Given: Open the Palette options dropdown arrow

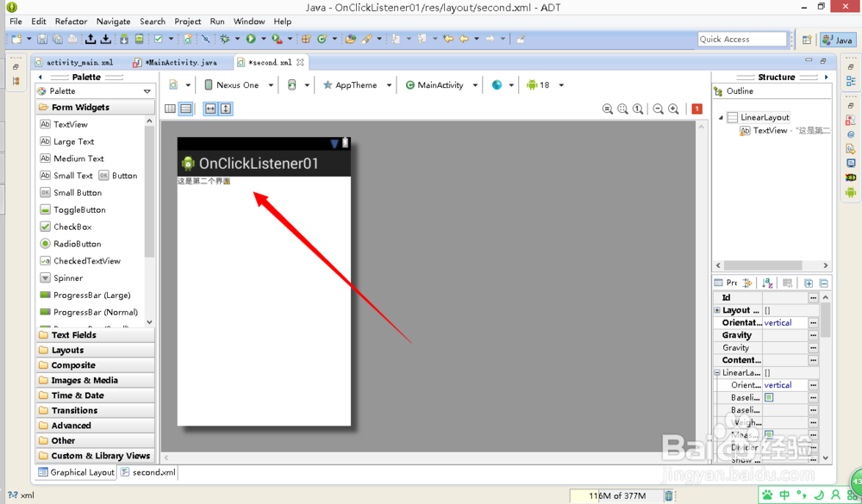Looking at the screenshot, I should (x=147, y=91).
